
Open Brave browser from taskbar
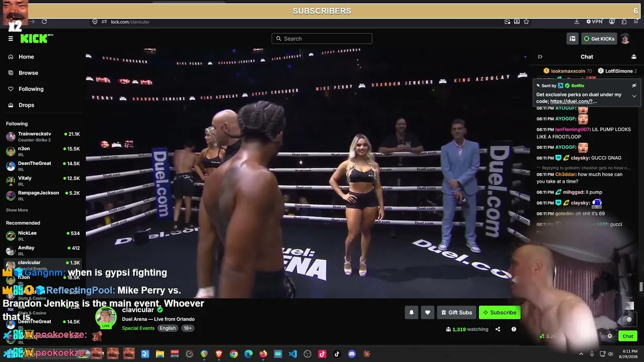[x=219, y=354]
